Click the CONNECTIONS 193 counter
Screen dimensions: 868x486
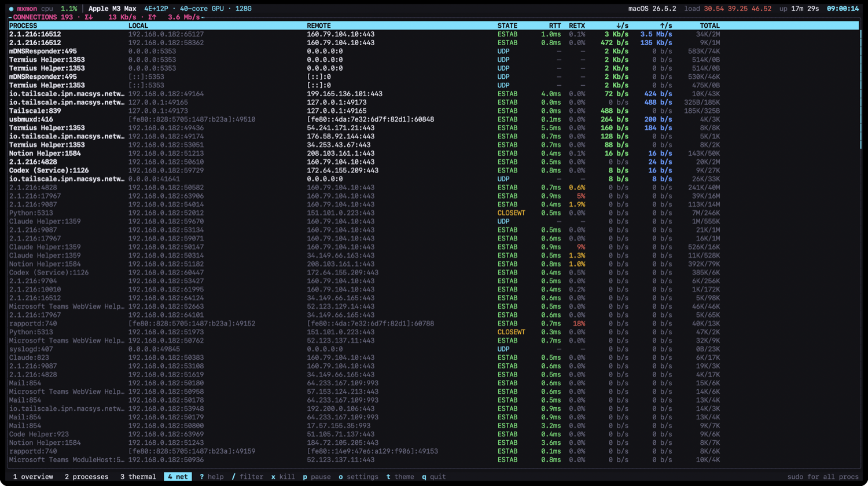43,17
